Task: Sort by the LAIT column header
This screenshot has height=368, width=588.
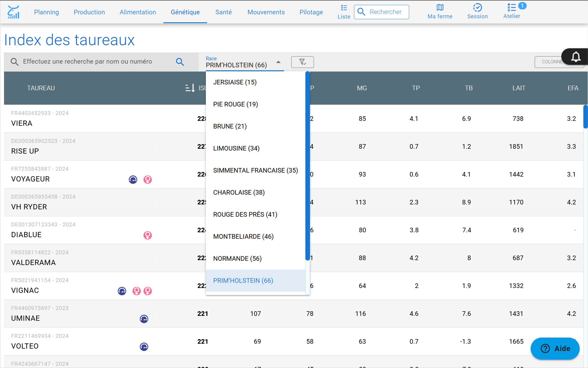Action: tap(519, 88)
